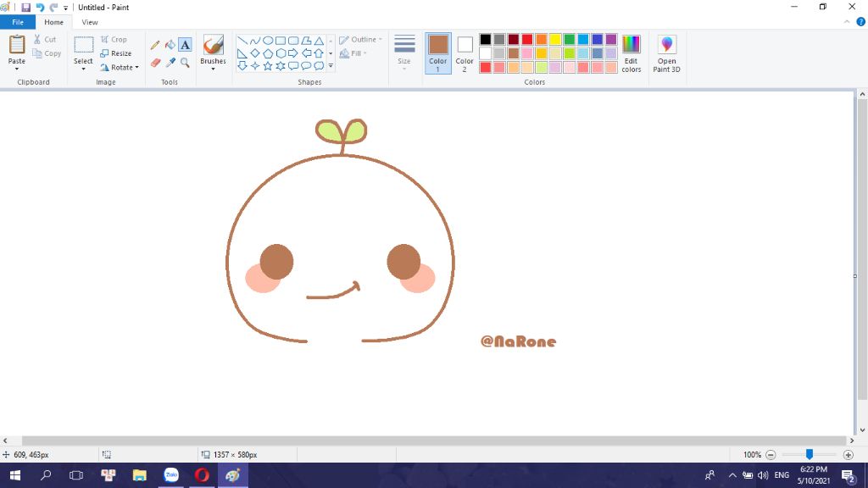Screen dimensions: 868x488
Task: Choose the Cloud callout shape
Action: pyautogui.click(x=319, y=66)
